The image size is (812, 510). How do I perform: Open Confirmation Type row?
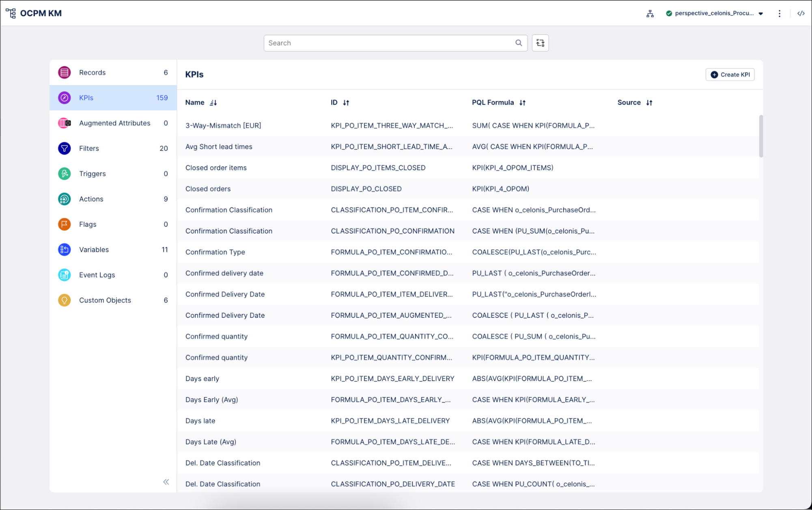(468, 252)
